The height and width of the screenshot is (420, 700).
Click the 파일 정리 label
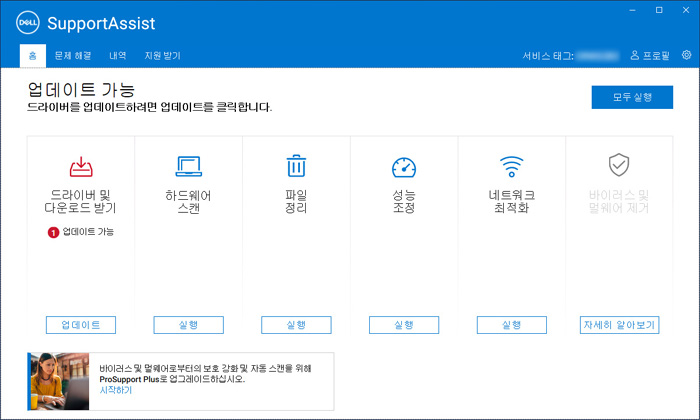point(296,201)
